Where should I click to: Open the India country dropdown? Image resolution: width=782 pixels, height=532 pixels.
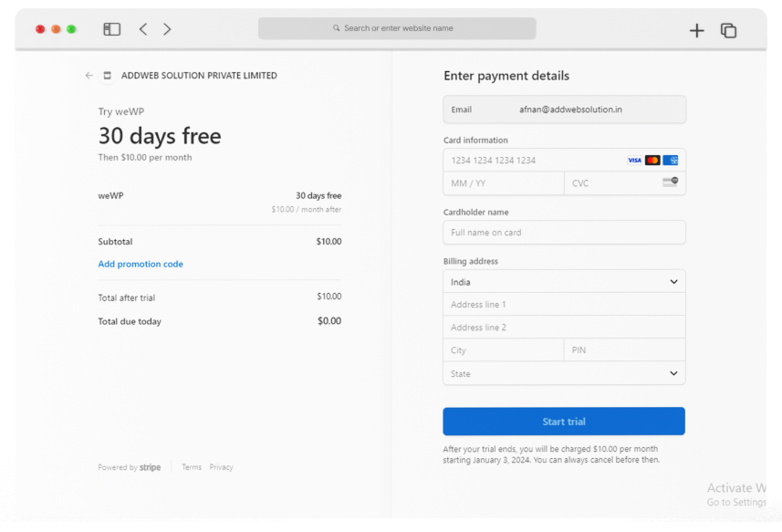tap(564, 282)
